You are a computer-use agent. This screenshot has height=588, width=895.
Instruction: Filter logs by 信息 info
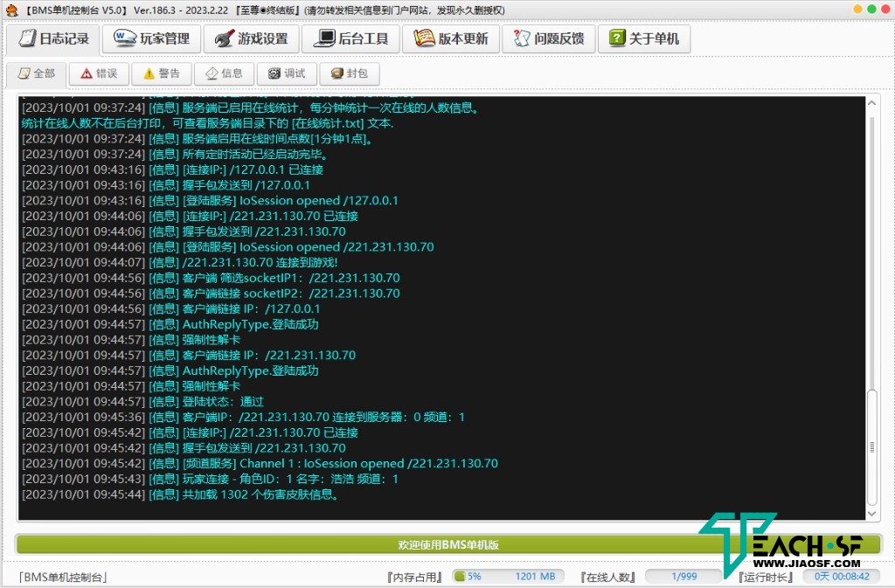click(x=225, y=73)
